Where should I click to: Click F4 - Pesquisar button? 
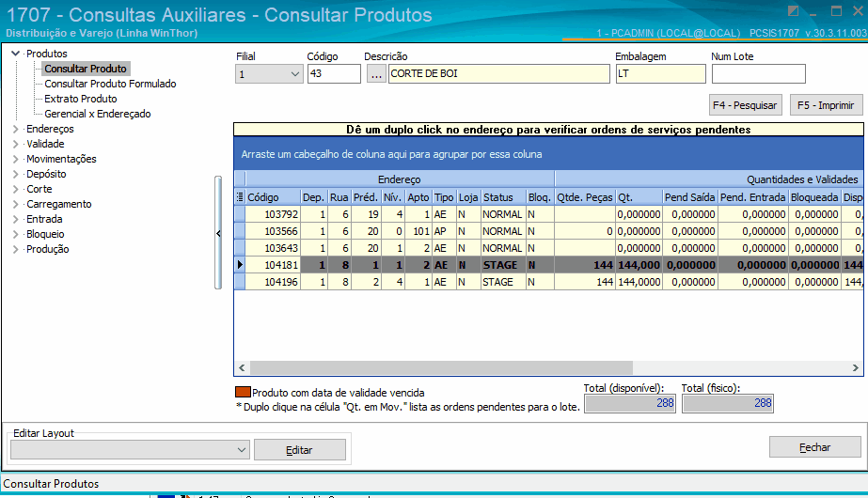click(x=745, y=105)
